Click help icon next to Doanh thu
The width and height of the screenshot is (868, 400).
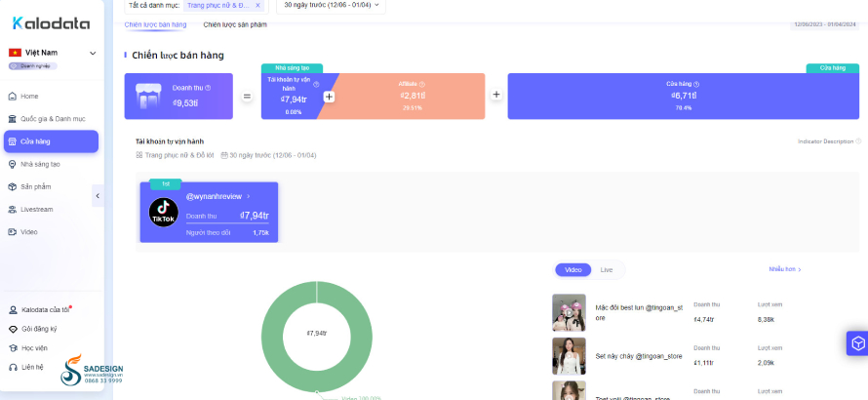click(208, 88)
